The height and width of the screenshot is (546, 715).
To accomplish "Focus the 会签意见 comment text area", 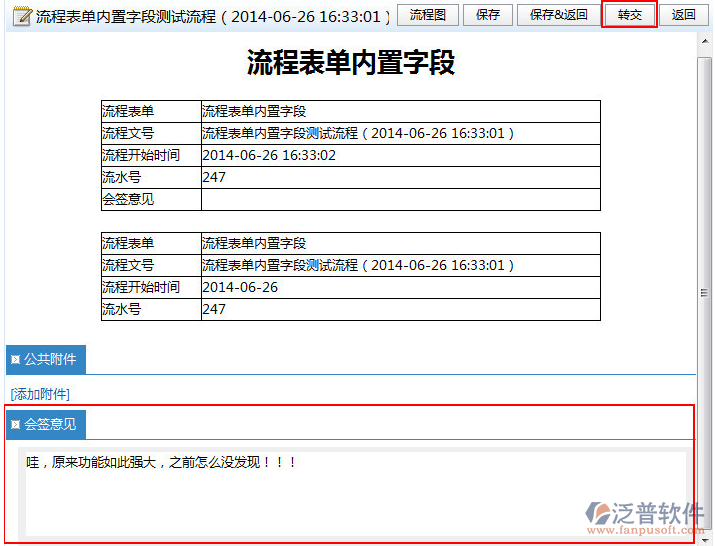I will pyautogui.click(x=350, y=495).
